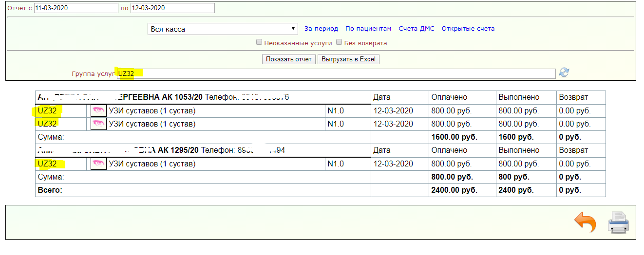Click the report end date field

172,8
